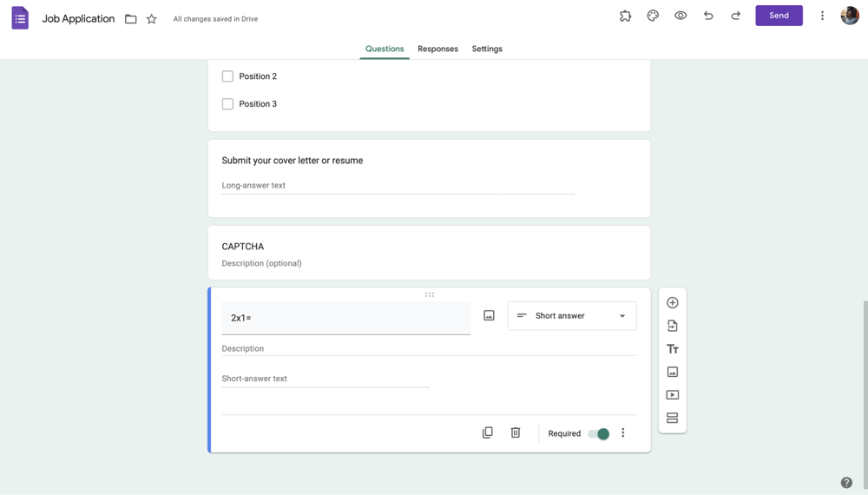868x495 pixels.
Task: Open the more options menu near Send
Action: [822, 16]
